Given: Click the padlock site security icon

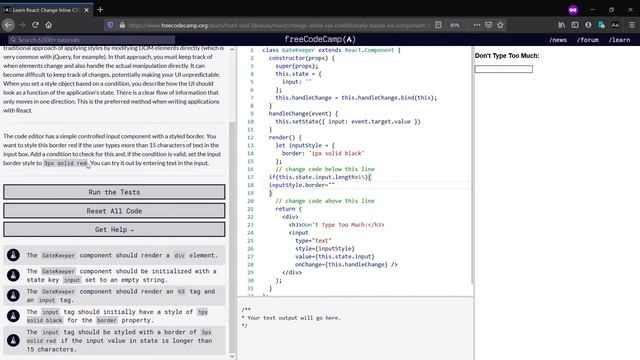Looking at the screenshot, I should pyautogui.click(x=122, y=25).
